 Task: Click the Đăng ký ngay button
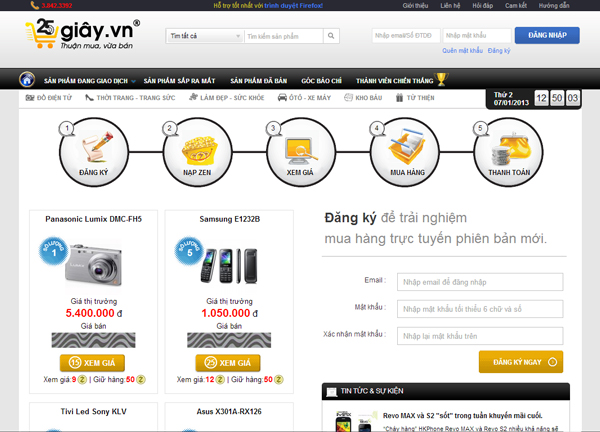[x=521, y=362]
